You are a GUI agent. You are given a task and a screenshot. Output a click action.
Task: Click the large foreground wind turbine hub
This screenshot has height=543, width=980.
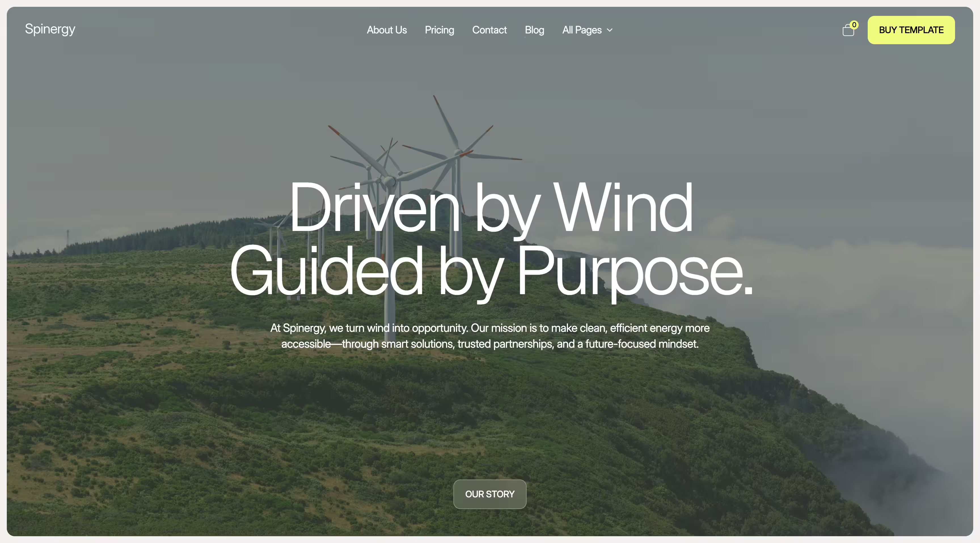[x=390, y=181]
